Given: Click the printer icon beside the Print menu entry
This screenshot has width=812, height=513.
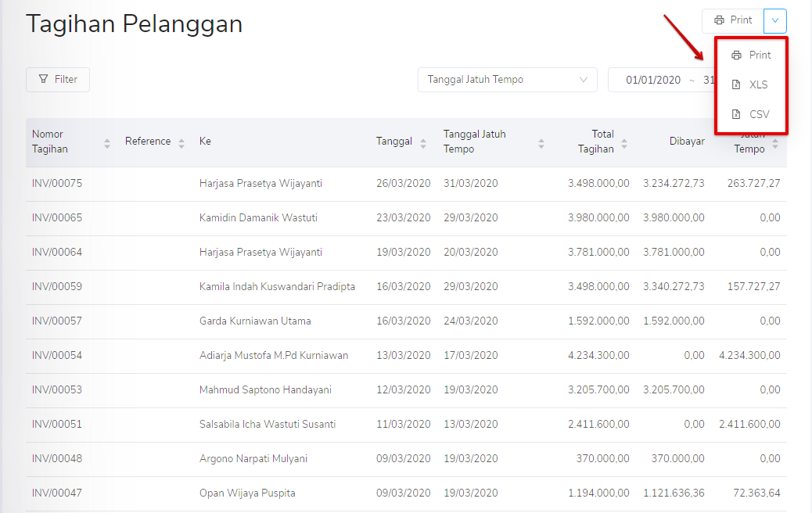Looking at the screenshot, I should pos(735,55).
